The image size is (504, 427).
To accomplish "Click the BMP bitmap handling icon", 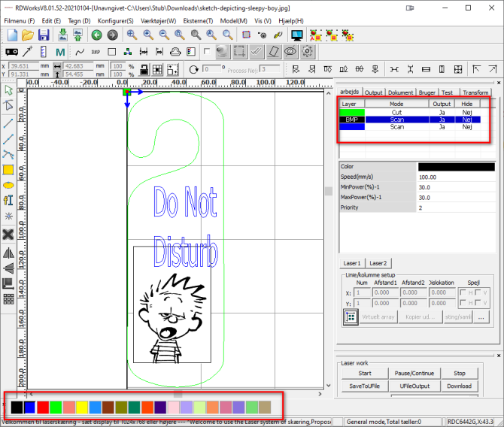I will [x=96, y=52].
